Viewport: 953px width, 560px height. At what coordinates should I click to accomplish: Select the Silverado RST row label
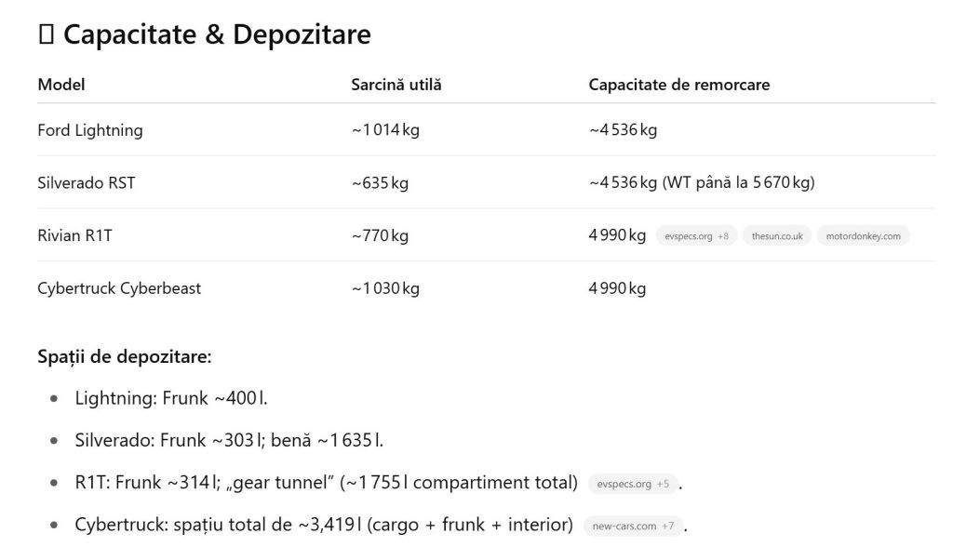[87, 183]
